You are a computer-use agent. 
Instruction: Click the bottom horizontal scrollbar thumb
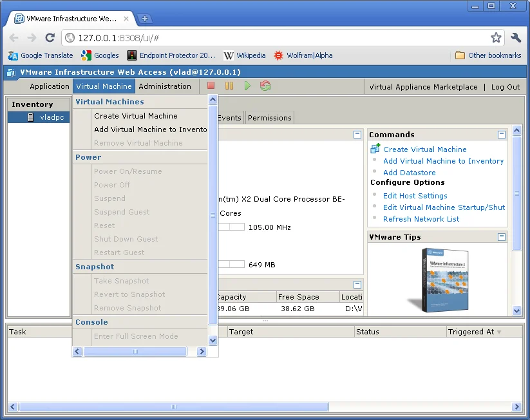(174, 406)
